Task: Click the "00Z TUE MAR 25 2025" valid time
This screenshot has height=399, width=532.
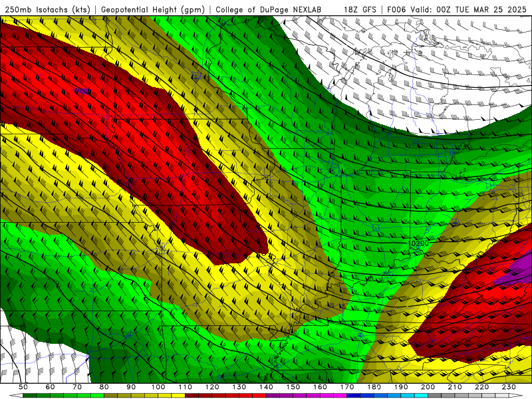Action: [481, 9]
